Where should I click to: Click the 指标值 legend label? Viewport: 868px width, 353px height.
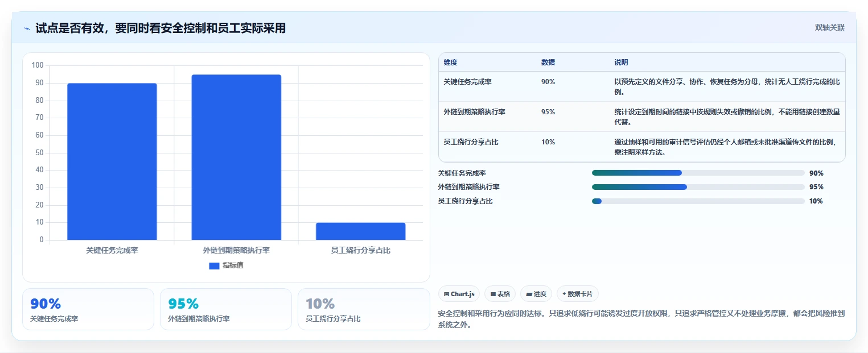click(x=233, y=265)
